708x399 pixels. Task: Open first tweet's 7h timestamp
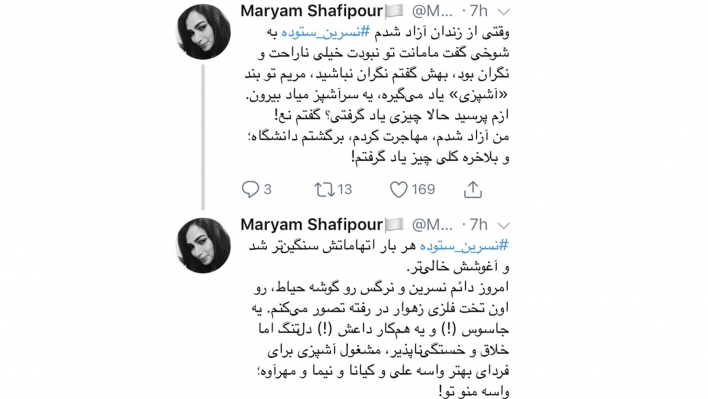click(x=478, y=11)
